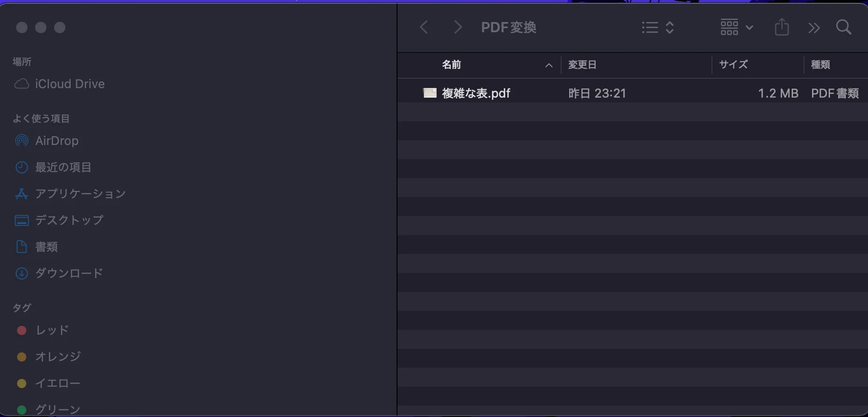Select 書類 in the sidebar
Screen dimensions: 868x417
click(x=47, y=247)
